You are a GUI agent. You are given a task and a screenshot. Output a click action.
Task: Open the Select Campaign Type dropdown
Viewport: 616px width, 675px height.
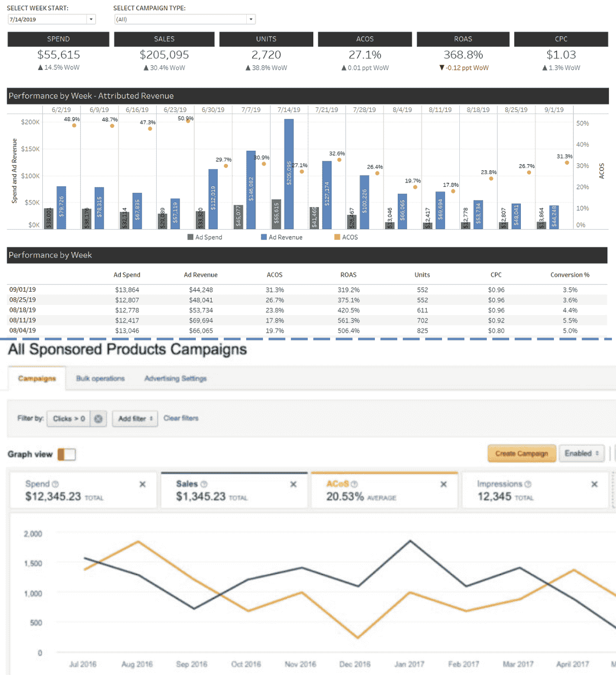pos(250,19)
